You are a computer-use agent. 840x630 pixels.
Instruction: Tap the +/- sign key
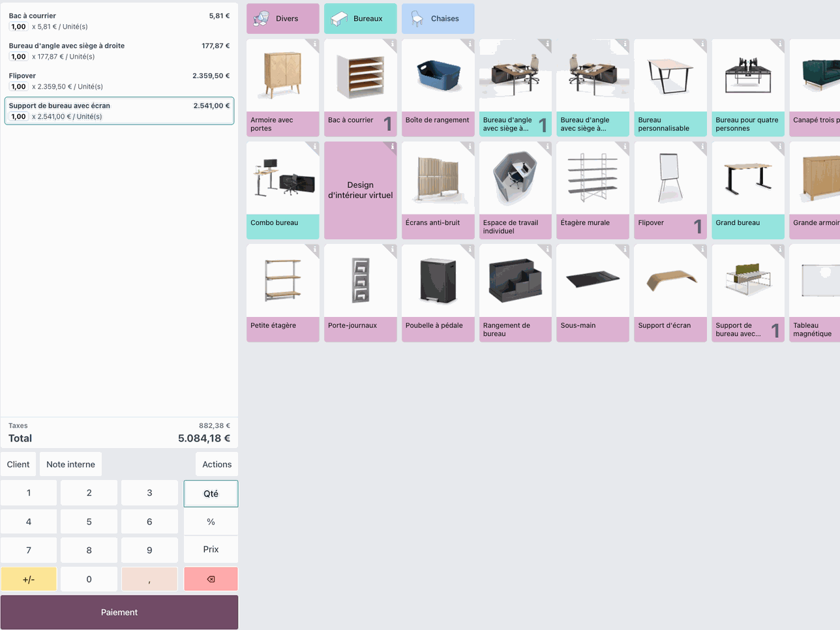29,579
